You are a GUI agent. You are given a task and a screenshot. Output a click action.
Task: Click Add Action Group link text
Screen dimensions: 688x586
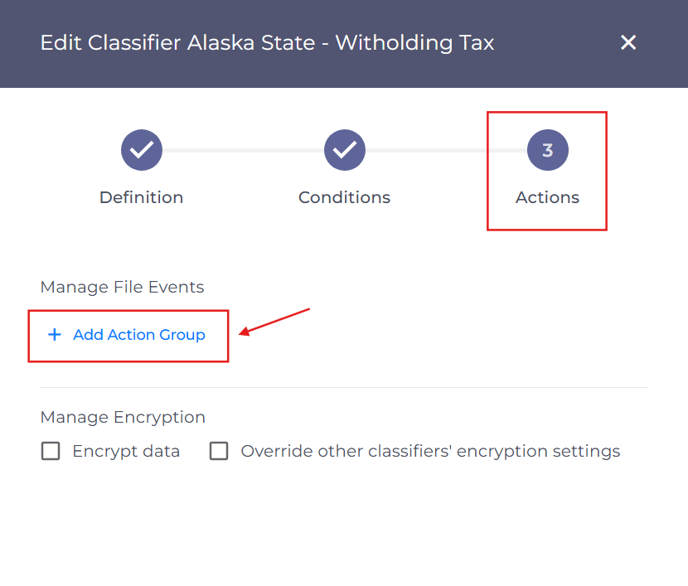(x=139, y=335)
